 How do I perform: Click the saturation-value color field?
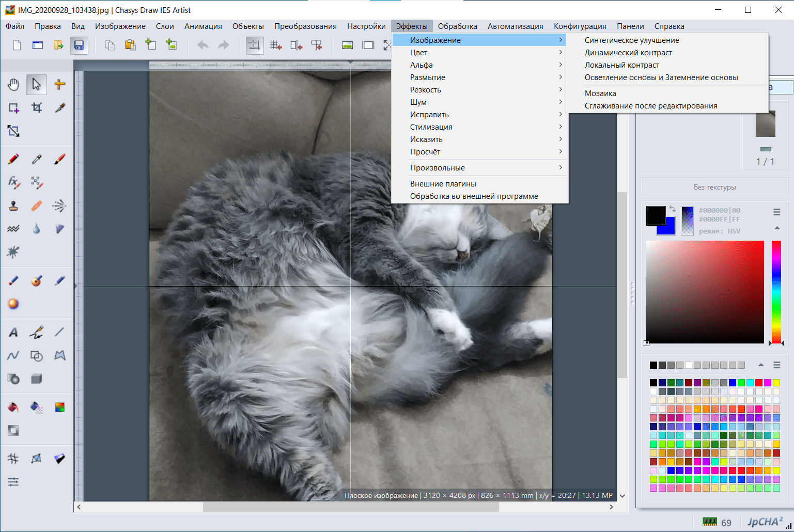click(x=705, y=292)
